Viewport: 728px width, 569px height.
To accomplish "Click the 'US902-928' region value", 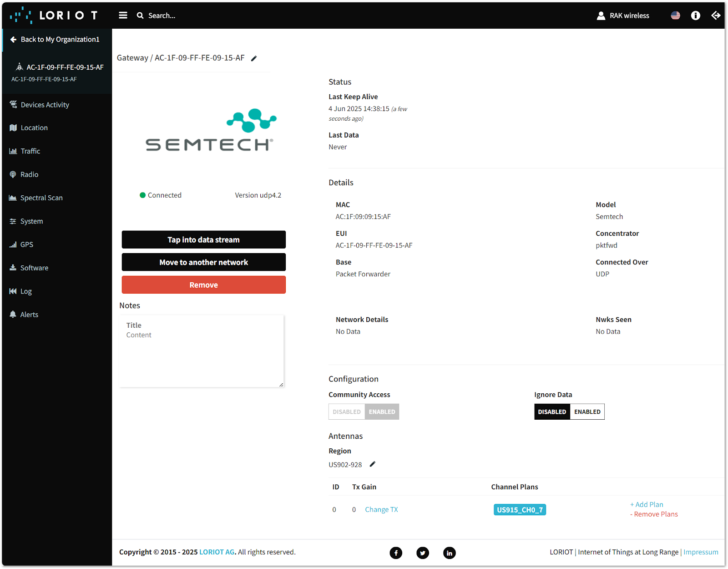I will pos(345,465).
